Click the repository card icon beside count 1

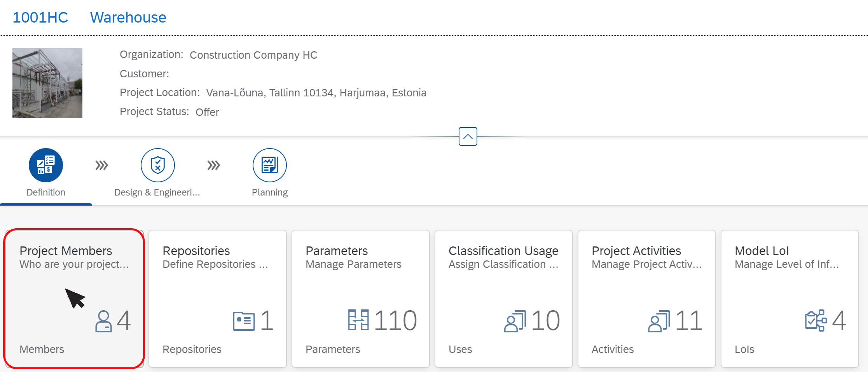tap(244, 321)
